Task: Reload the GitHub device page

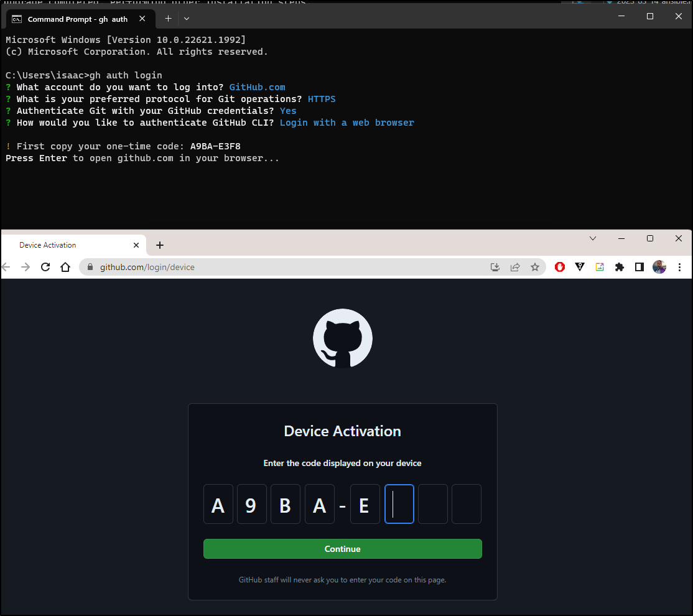Action: pos(45,267)
